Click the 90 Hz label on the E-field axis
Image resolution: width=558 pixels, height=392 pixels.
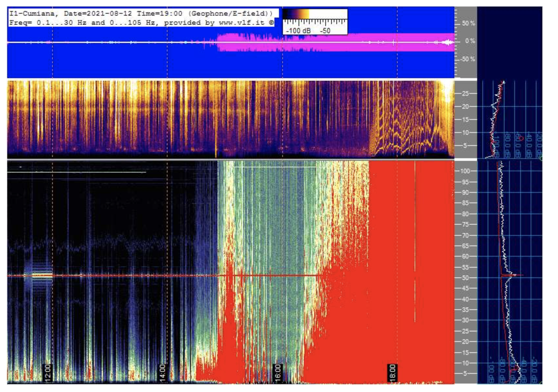465,192
